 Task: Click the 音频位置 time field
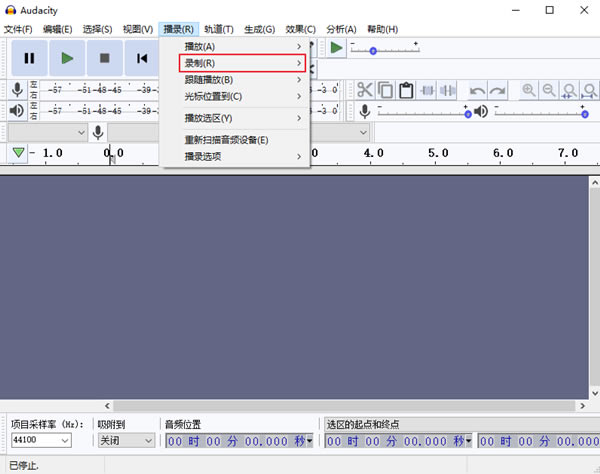click(x=238, y=440)
